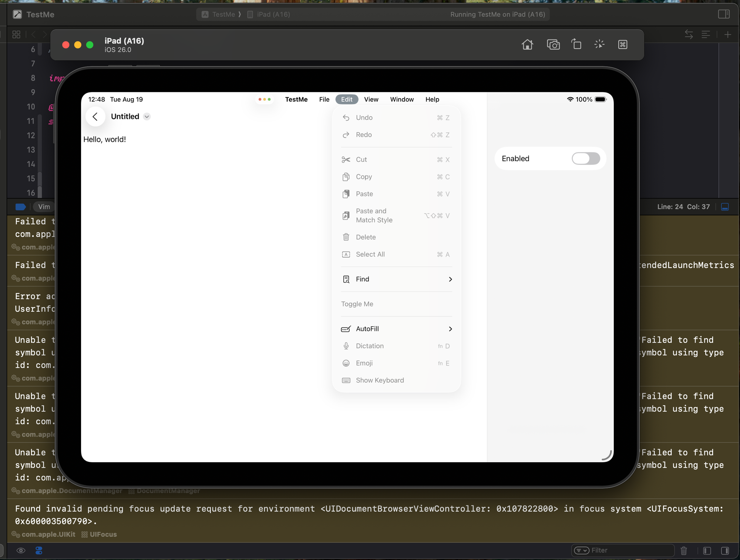Rotate the simulated iPad device
Image resolution: width=740 pixels, height=560 pixels.
tap(576, 44)
